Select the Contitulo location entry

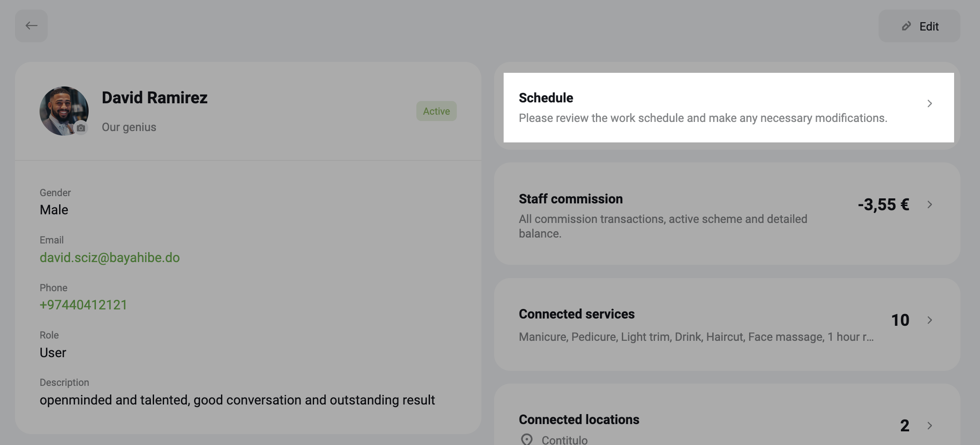564,440
